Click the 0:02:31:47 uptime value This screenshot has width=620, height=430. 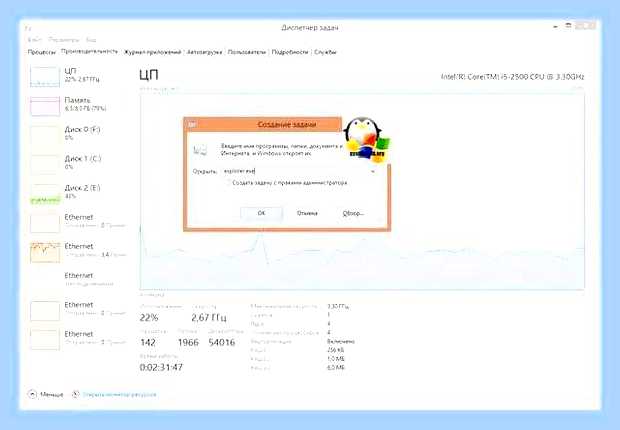pos(161,367)
